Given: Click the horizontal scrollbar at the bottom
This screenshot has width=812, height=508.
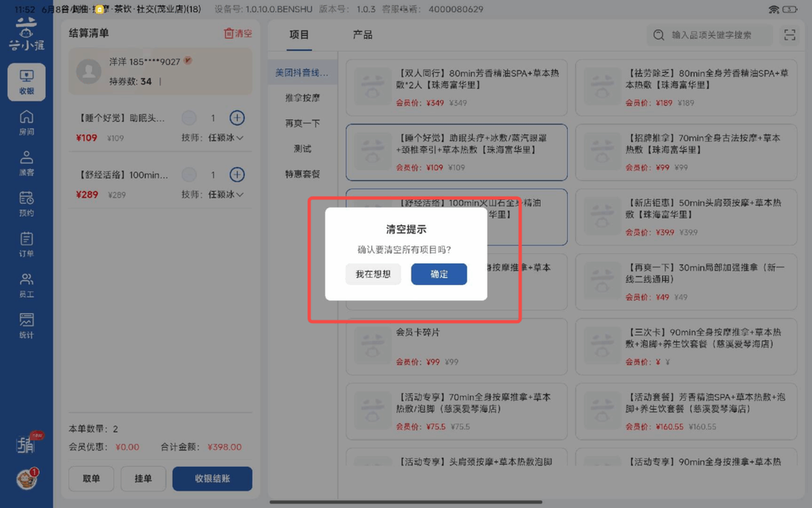Looking at the screenshot, I should (405, 502).
